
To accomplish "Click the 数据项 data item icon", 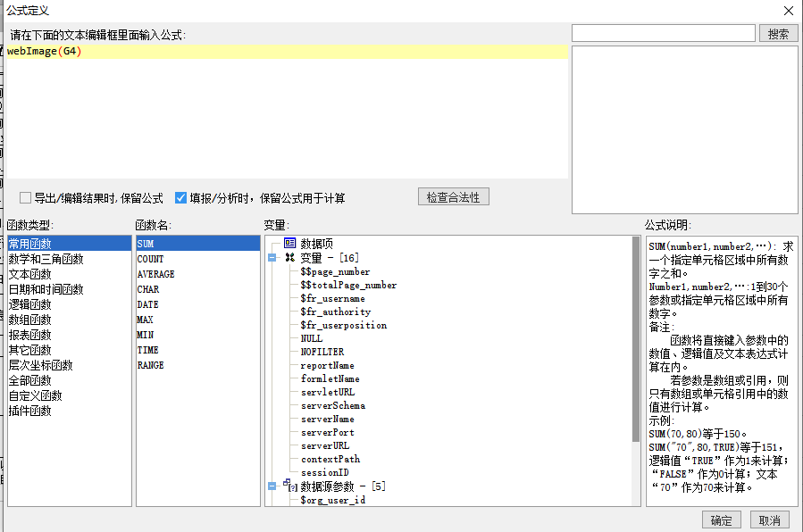I will click(x=289, y=242).
